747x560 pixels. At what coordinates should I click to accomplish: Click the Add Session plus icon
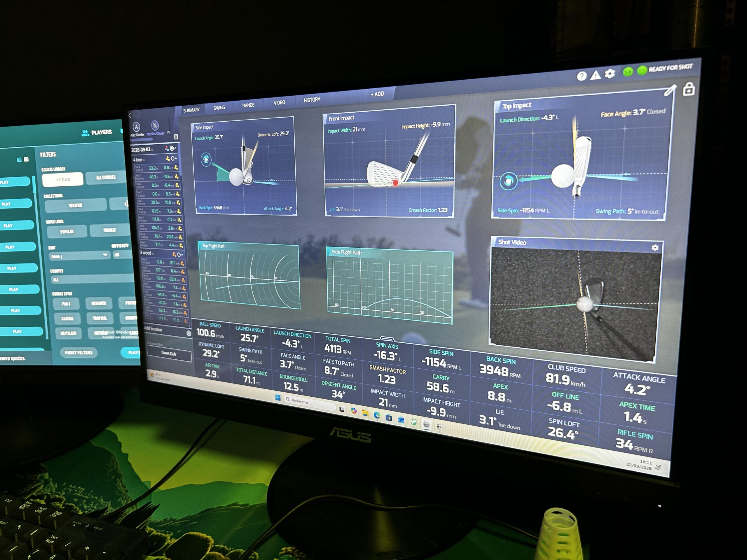pyautogui.click(x=189, y=333)
